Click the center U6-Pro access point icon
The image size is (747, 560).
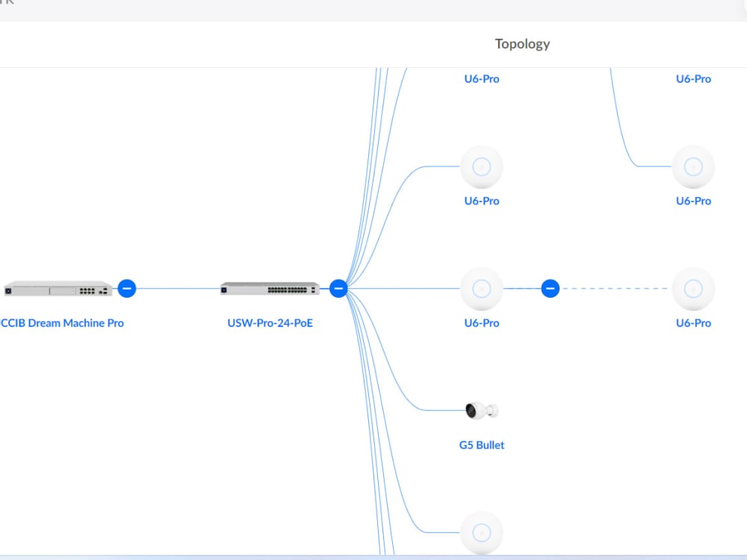tap(481, 288)
